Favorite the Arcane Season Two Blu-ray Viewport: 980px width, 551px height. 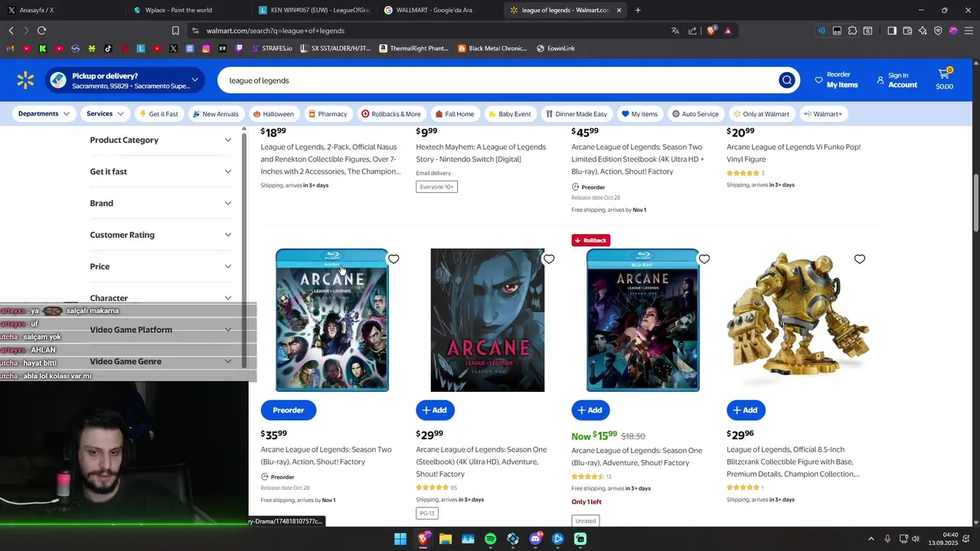(x=394, y=259)
